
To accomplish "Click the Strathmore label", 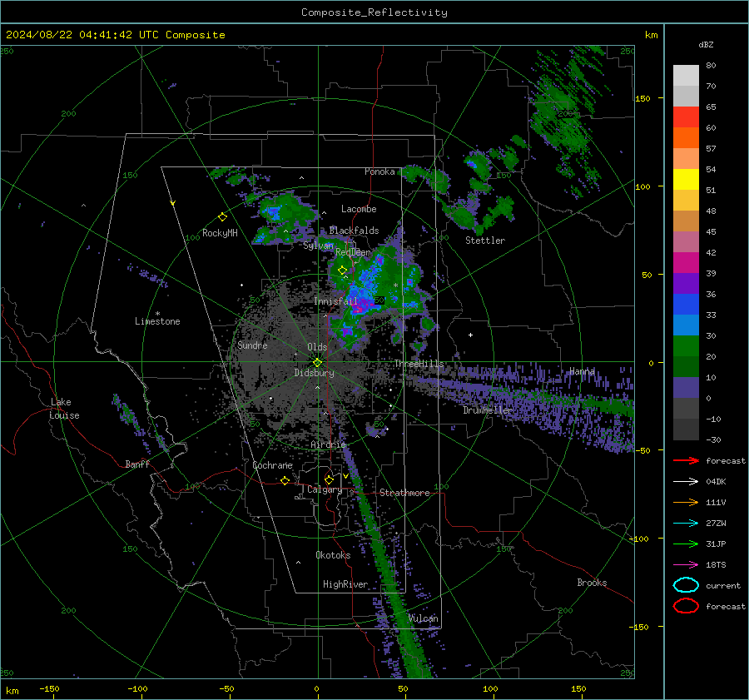I will point(404,493).
